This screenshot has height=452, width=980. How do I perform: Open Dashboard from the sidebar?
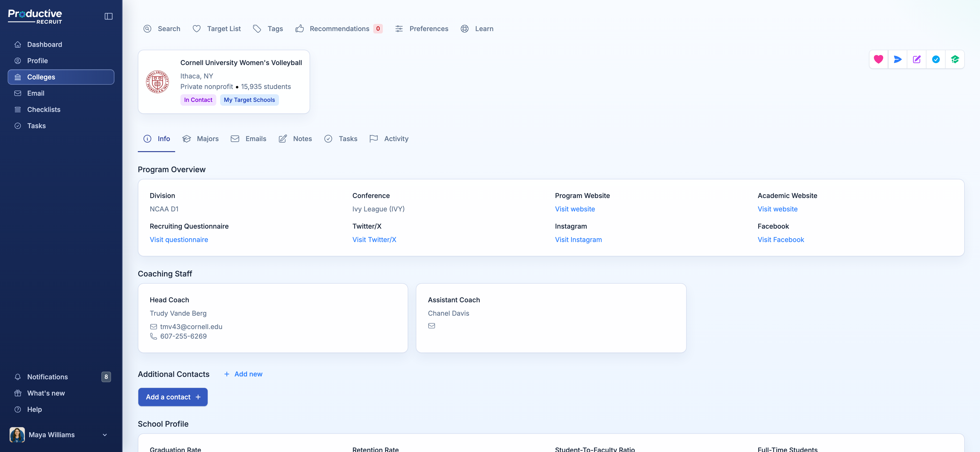(61, 44)
